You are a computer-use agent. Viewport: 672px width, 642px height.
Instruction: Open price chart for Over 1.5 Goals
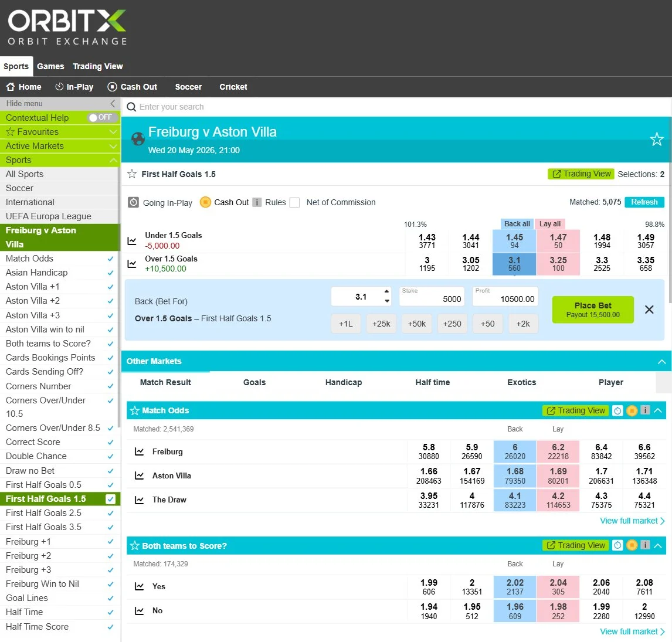click(132, 264)
